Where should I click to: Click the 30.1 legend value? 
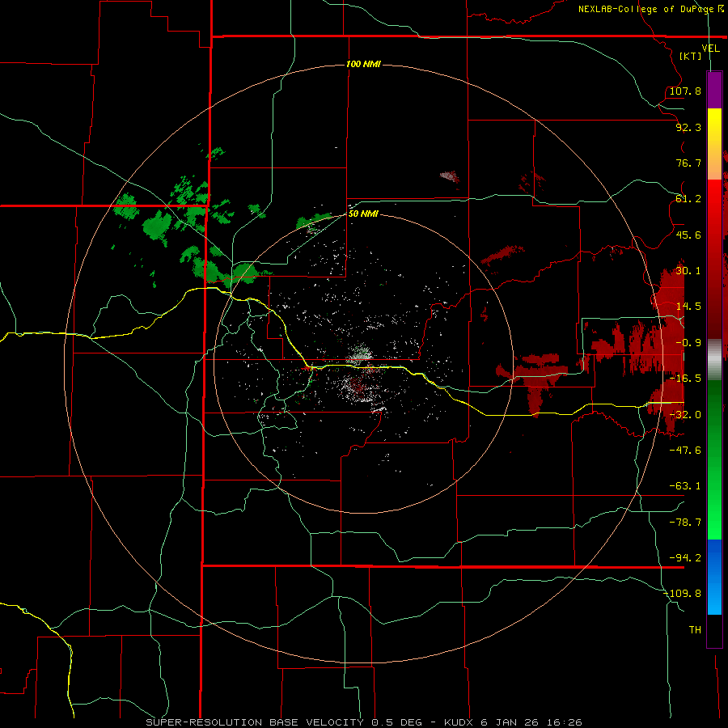point(688,271)
